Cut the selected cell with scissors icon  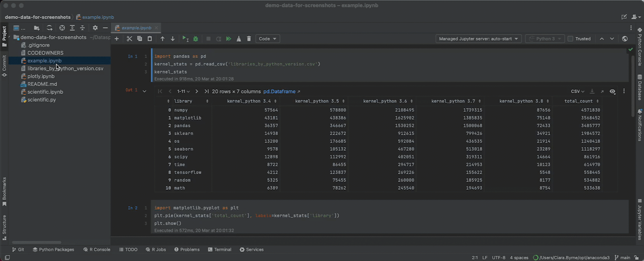pyautogui.click(x=129, y=39)
